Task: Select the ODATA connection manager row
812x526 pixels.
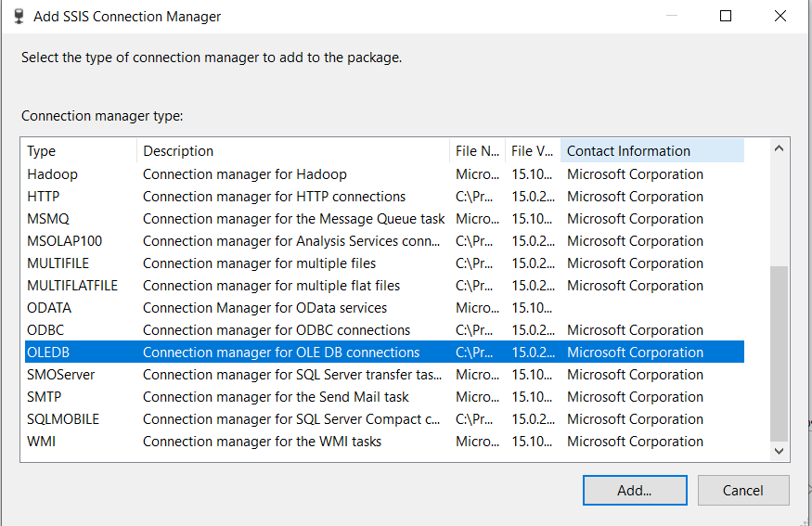Action: pos(49,308)
